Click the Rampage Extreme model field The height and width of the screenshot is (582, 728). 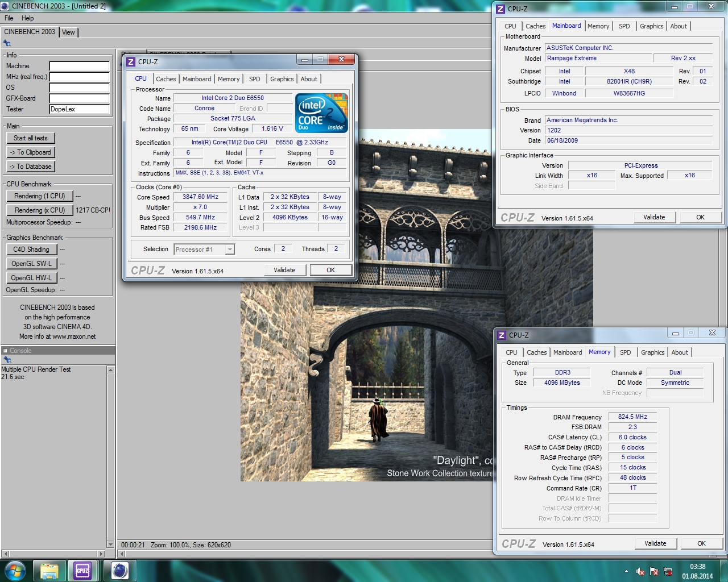coord(598,58)
